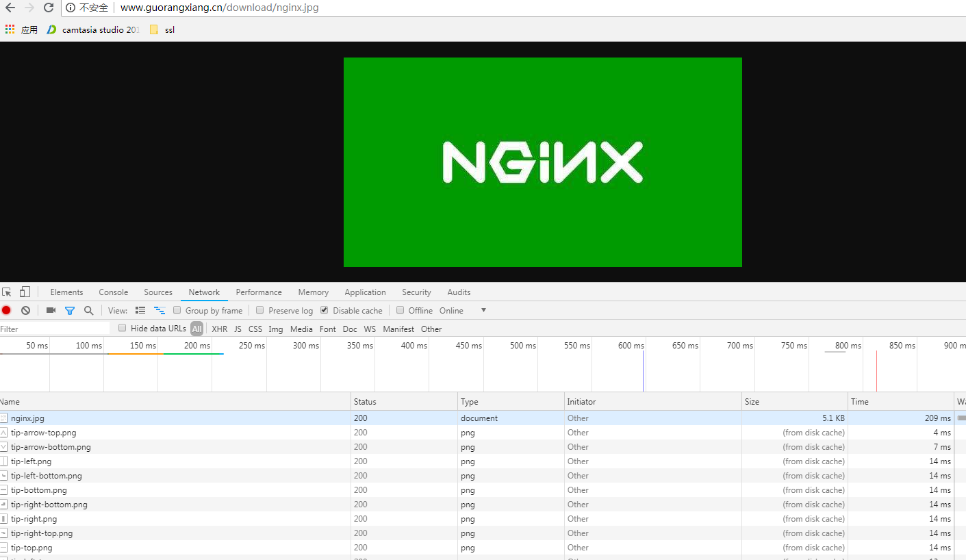
Task: Open the Memory tab
Action: pos(314,292)
